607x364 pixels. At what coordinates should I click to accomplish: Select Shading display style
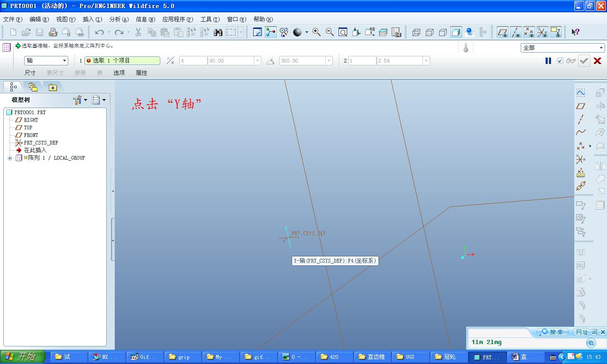coord(456,32)
